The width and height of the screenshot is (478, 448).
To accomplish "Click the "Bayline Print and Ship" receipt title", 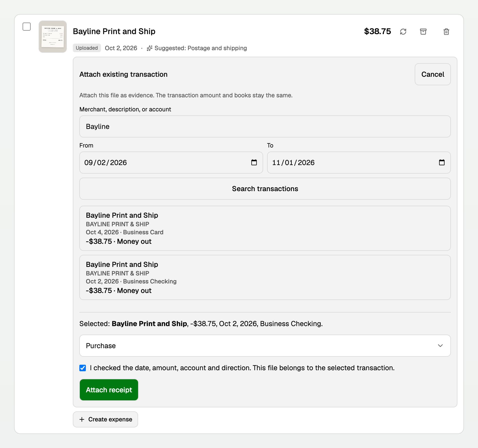I will [114, 31].
